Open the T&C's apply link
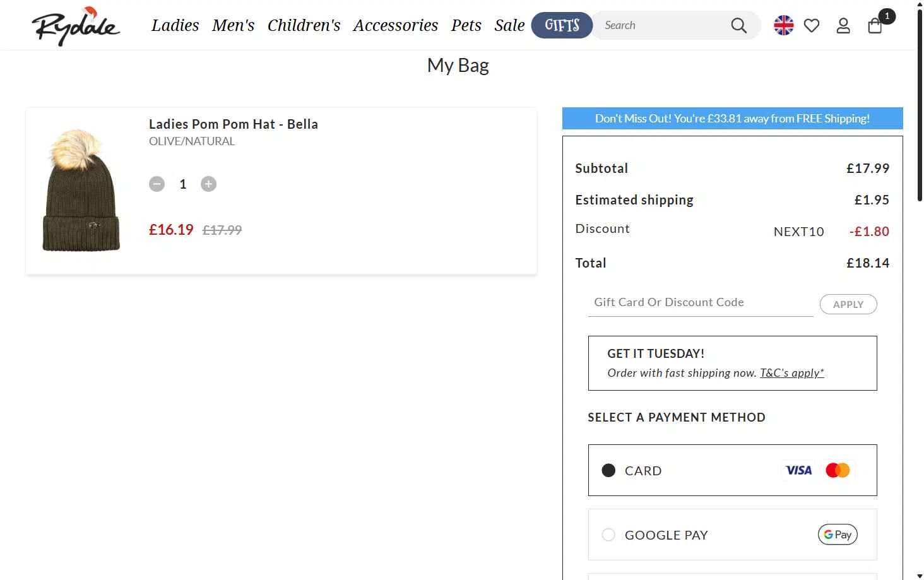Screen dimensions: 924x580 [792, 373]
